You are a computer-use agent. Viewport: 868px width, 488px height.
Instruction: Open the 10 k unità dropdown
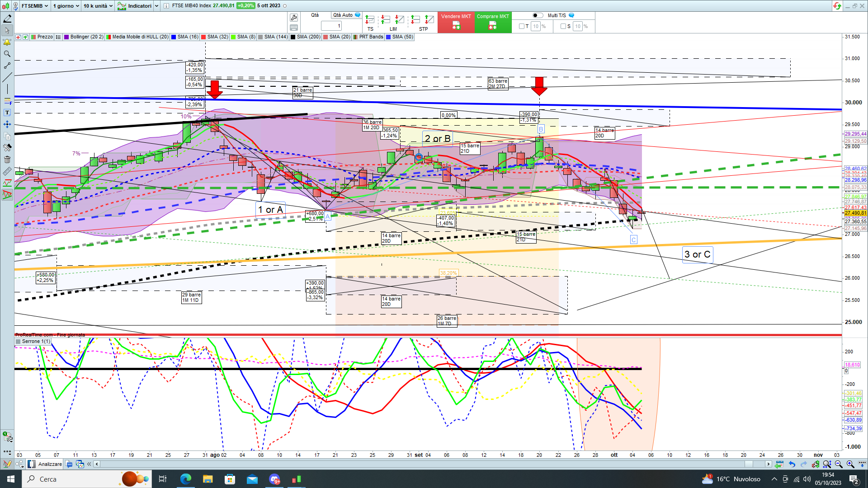98,6
